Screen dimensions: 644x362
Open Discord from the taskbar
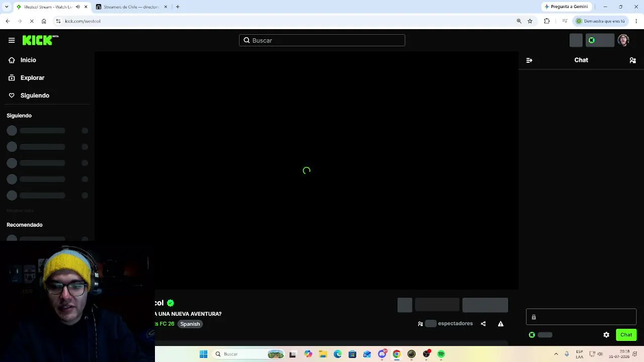coord(382,354)
